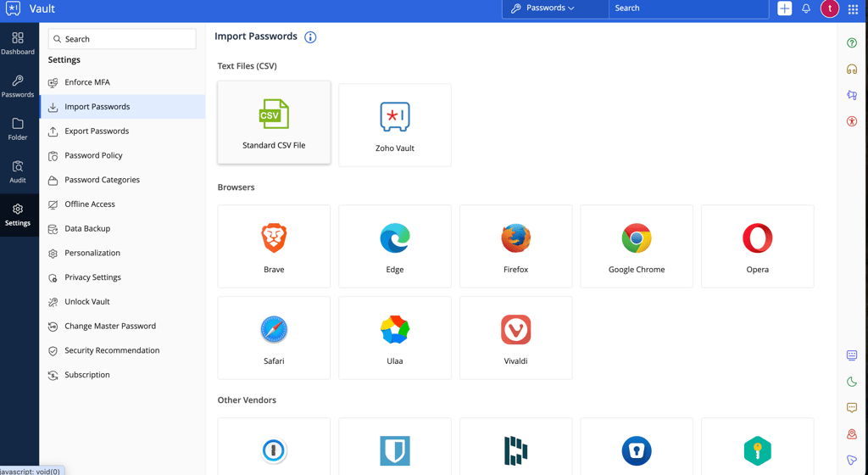Import passwords from Brave
The width and height of the screenshot is (868, 475).
[x=274, y=246]
